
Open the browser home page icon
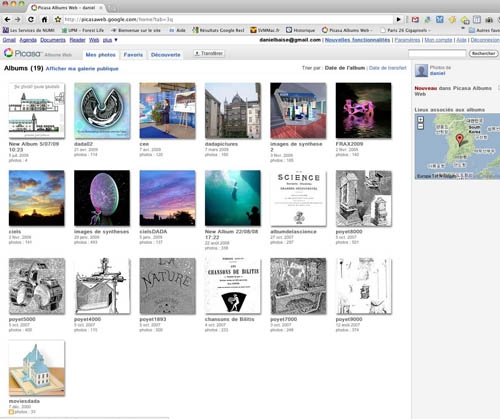point(44,19)
